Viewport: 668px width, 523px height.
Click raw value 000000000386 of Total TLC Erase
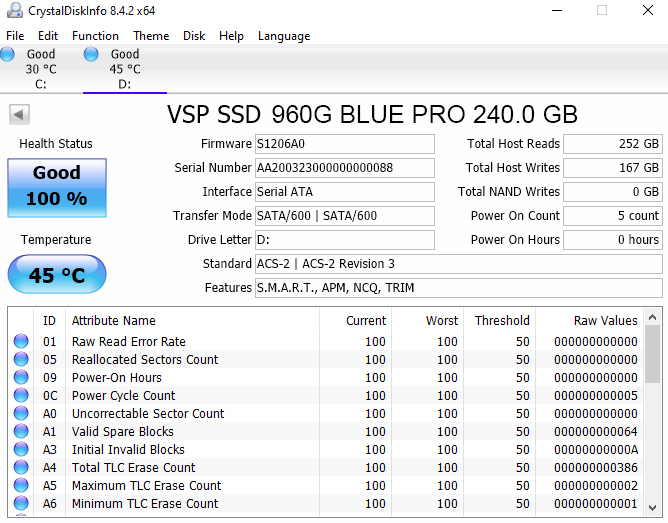click(596, 468)
